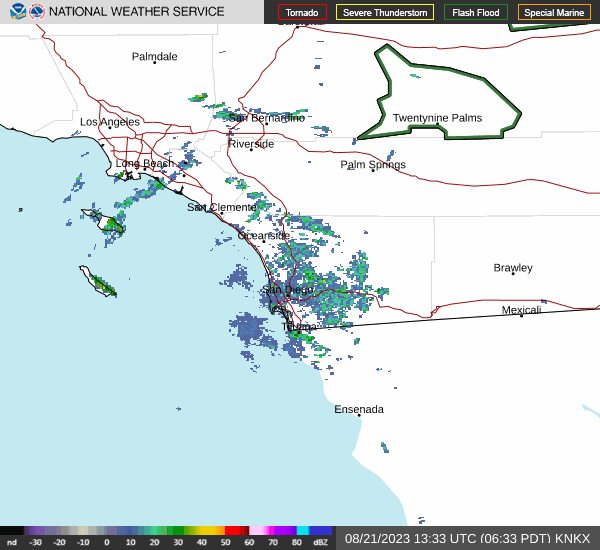Click the Flash Flood legend box
Image resolution: width=600 pixels, height=550 pixels.
475,13
